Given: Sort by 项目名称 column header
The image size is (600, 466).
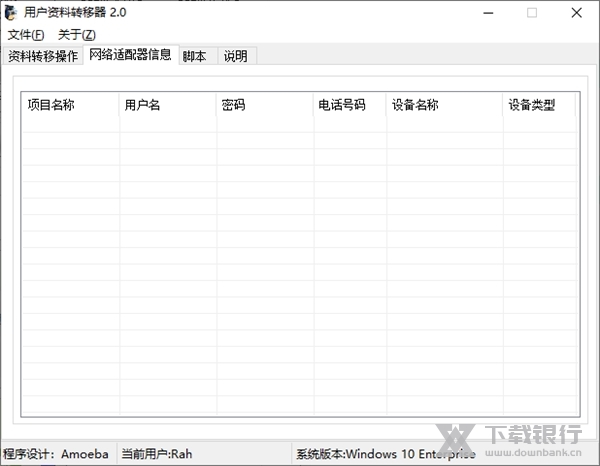Looking at the screenshot, I should pyautogui.click(x=70, y=104).
